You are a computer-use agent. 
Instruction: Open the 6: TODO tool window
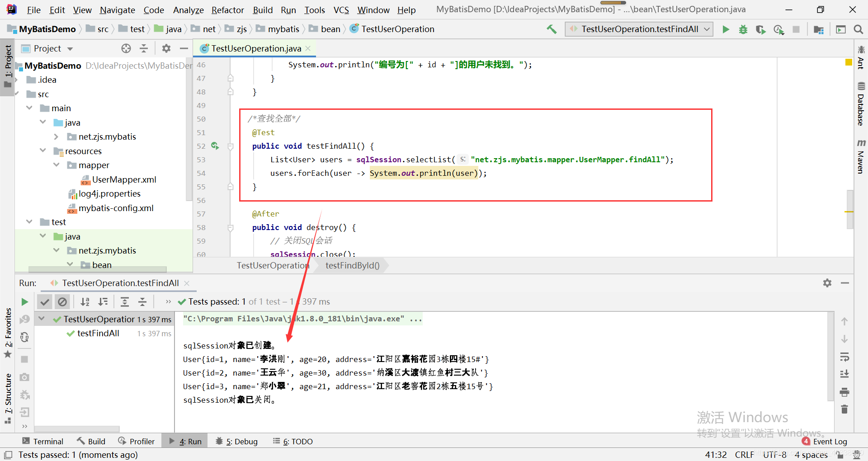point(293,442)
